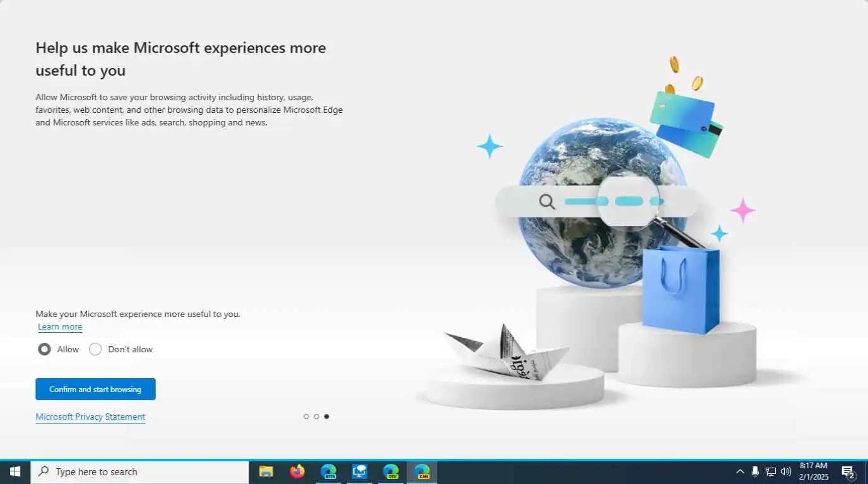Viewport: 868px width, 484px height.
Task: Open the notification center icon
Action: (848, 472)
